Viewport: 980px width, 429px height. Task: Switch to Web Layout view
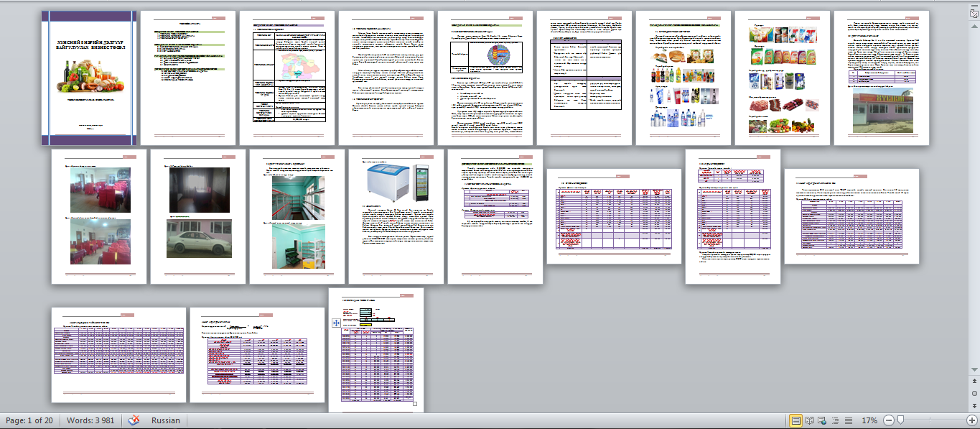[x=823, y=420]
